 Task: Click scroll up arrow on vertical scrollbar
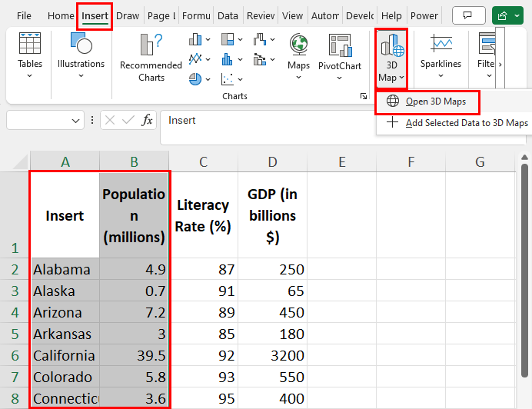pos(524,157)
